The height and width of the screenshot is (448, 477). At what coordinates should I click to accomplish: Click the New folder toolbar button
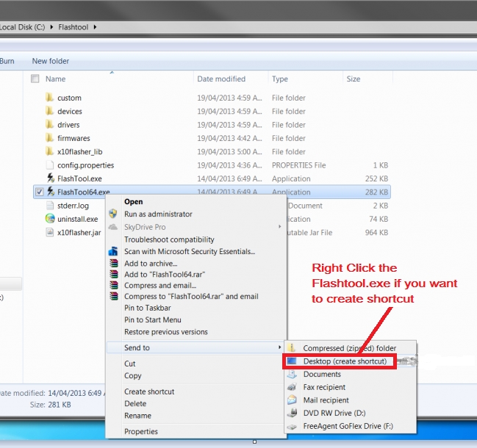pos(51,61)
